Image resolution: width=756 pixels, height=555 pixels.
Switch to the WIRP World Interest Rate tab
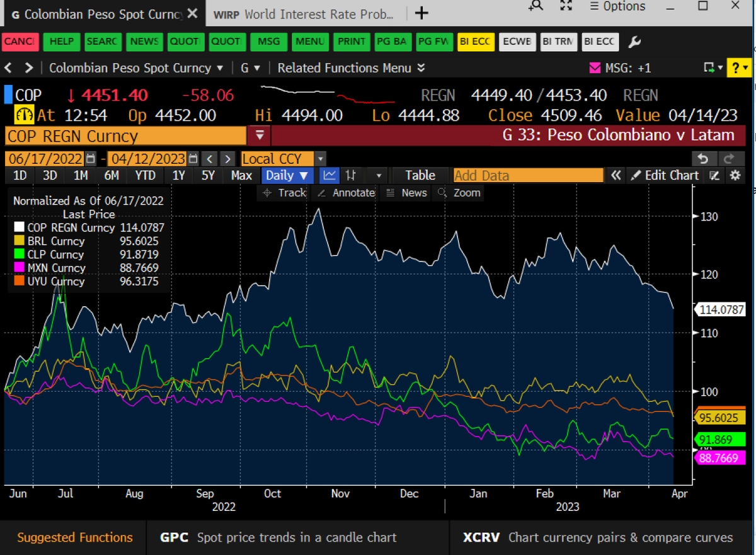click(304, 13)
